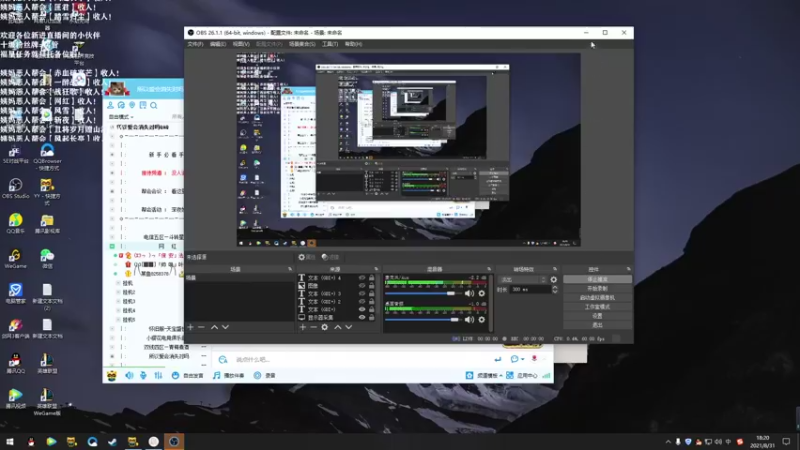Screen dimensions: 800x450
Task: Move the scene down in scenes panel
Action: tap(225, 327)
